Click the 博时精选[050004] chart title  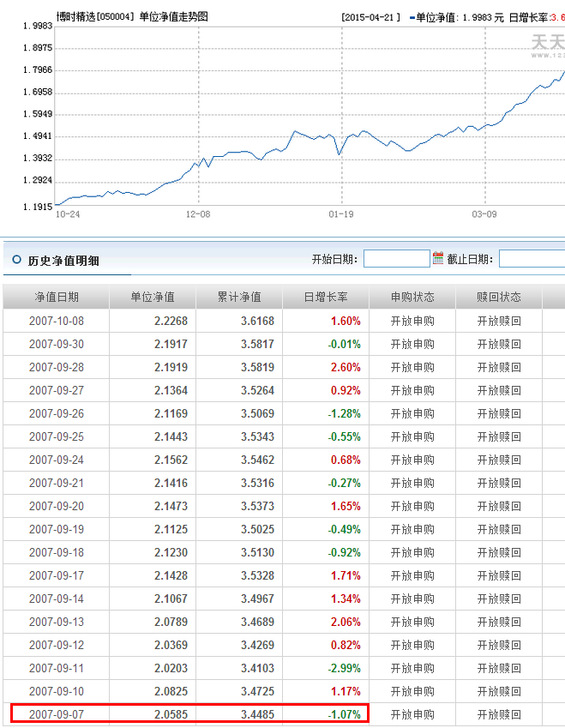click(95, 17)
